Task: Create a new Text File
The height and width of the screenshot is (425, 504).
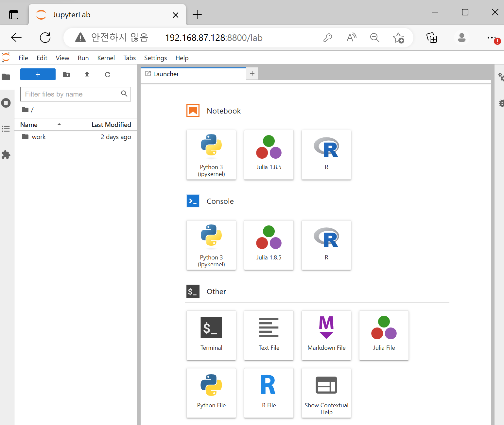Action: (269, 335)
